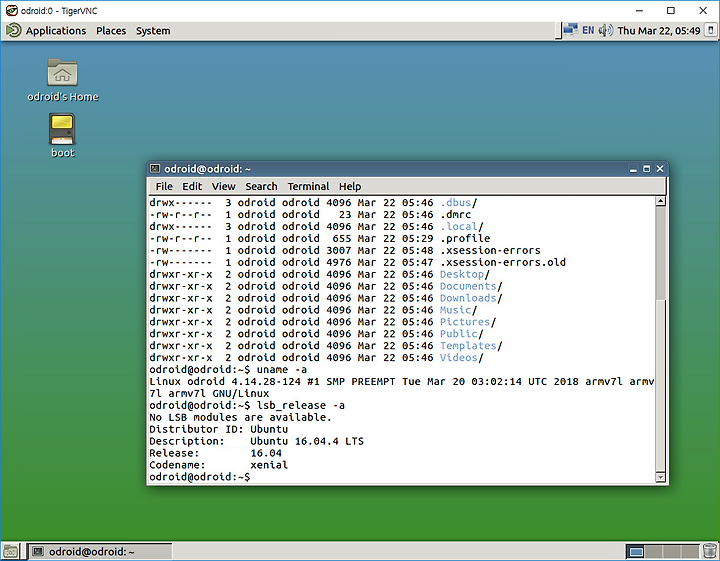The width and height of the screenshot is (720, 561).
Task: Click the terminal scrollbar down arrow
Action: [x=660, y=477]
